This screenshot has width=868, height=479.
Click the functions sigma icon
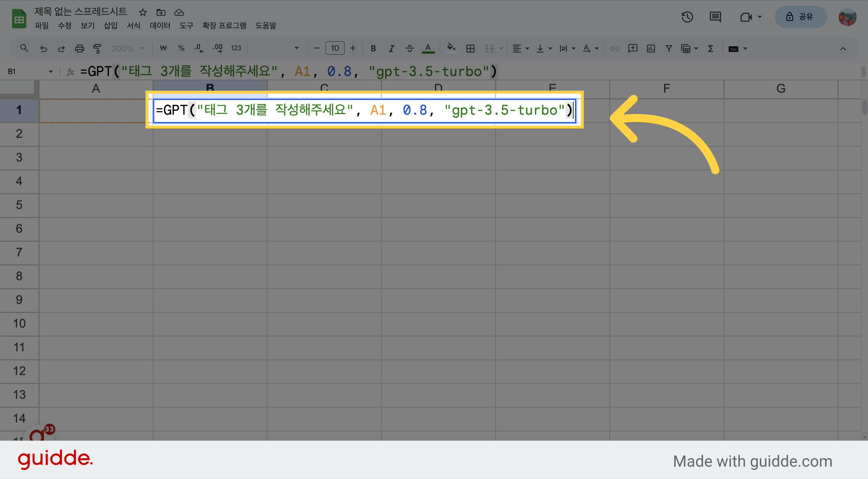711,49
